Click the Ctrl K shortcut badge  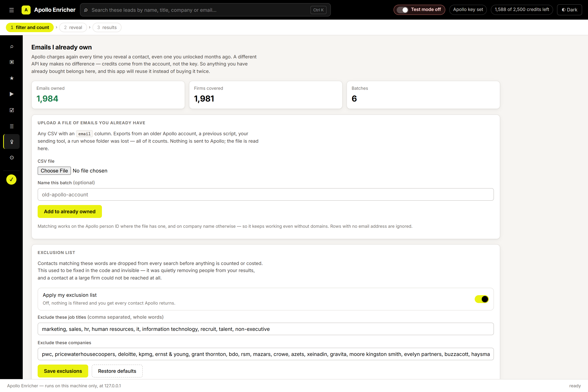point(318,10)
